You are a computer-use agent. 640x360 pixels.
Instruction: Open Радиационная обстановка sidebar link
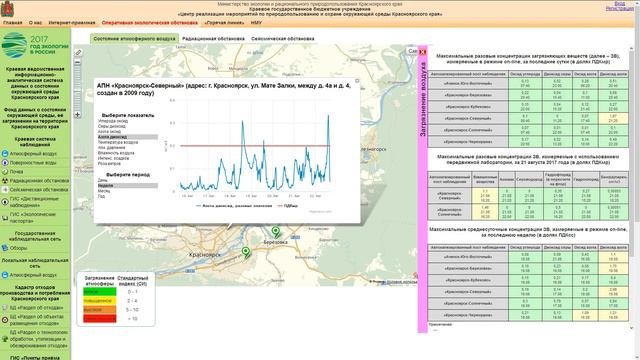[39, 181]
